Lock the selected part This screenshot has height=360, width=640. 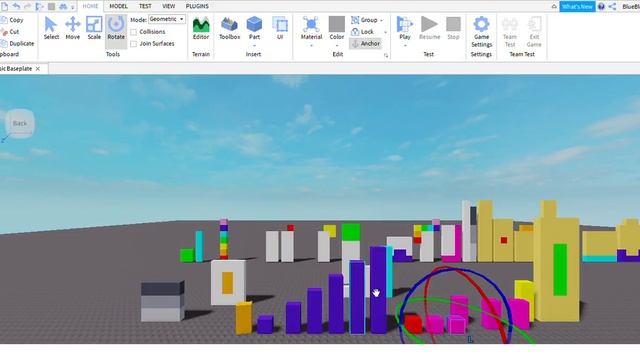[362, 32]
